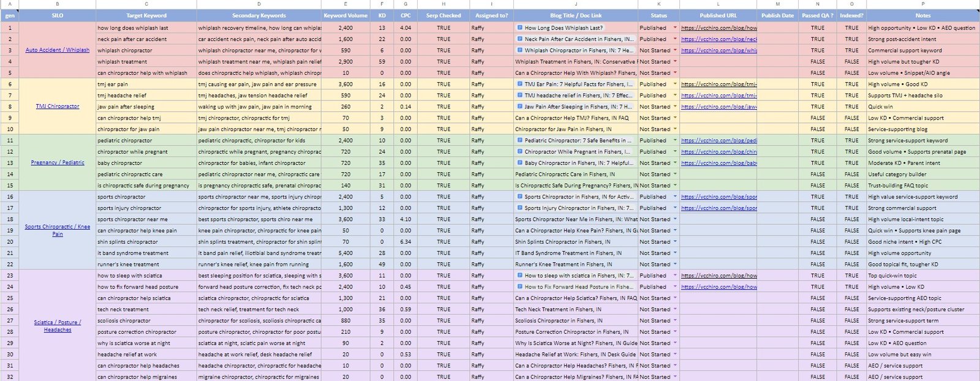
Task: Open Status dropdown for Scoliosis Chiropractor in Fishers row
Action: 675,320
